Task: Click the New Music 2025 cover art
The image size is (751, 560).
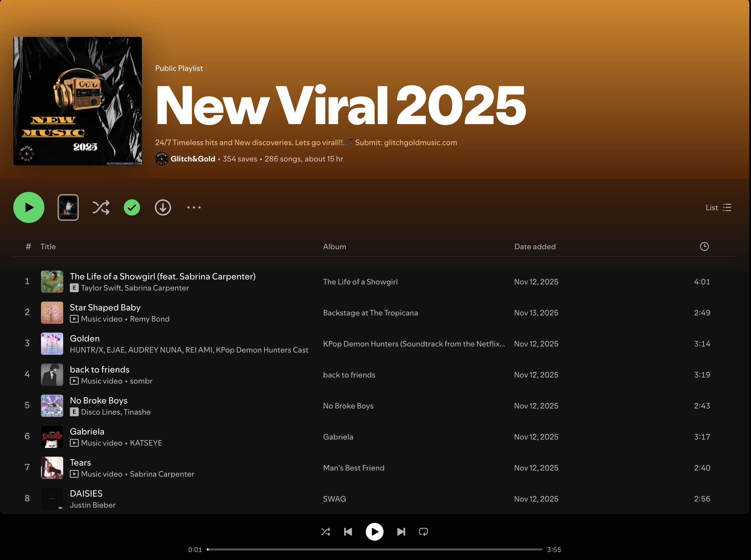Action: 78,101
